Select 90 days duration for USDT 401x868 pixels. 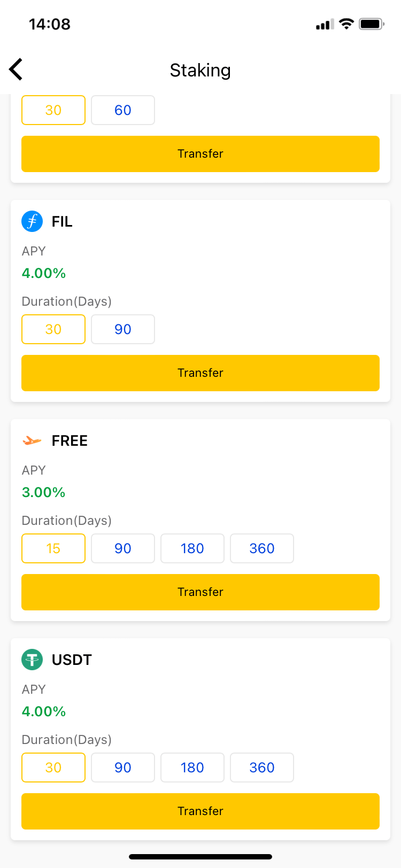pos(123,768)
